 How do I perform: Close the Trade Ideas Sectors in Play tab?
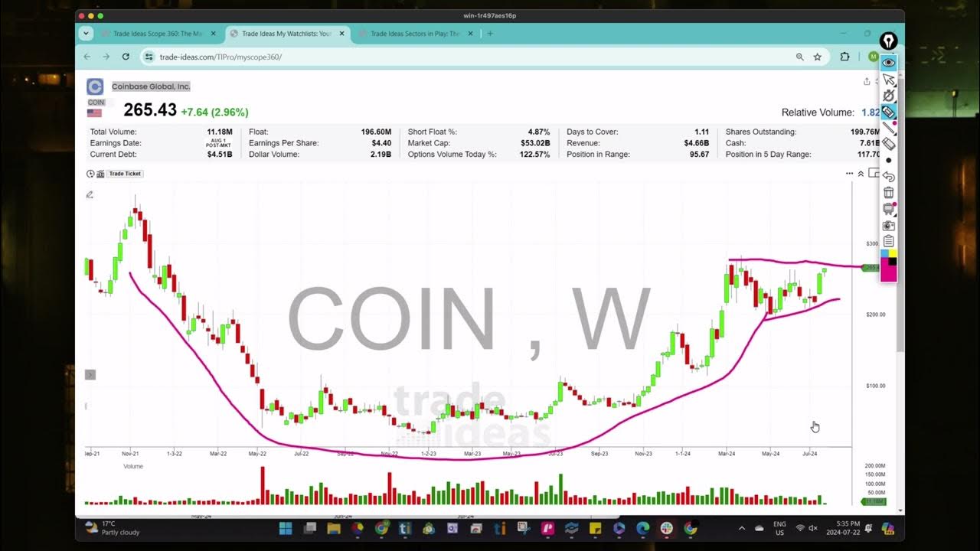[x=470, y=34]
